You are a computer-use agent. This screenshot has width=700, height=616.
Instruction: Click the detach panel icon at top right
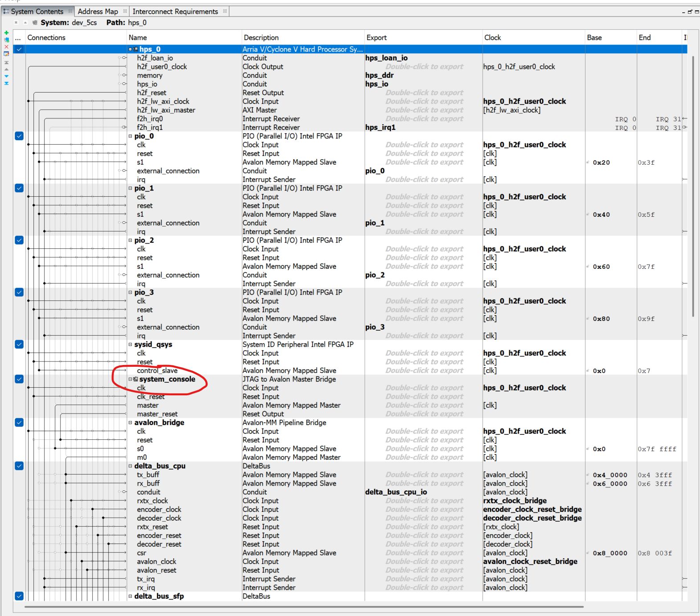(690, 12)
